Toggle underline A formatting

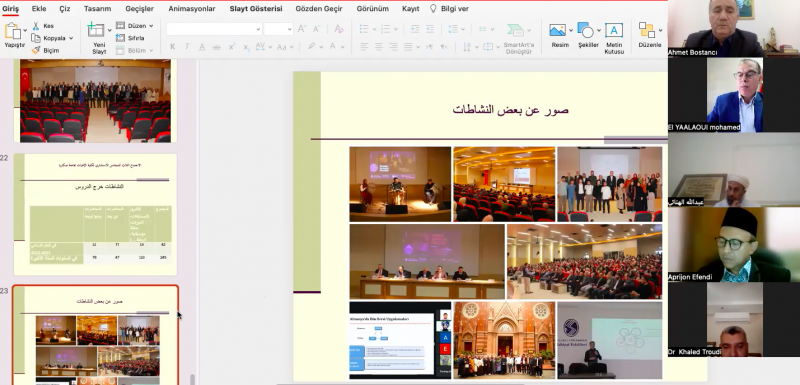pos(202,46)
